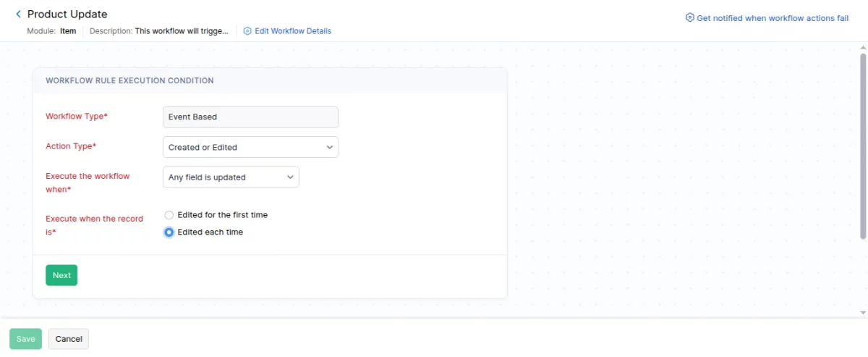This screenshot has height=357, width=868.
Task: Open the Any field is updated dropdown
Action: (x=231, y=177)
